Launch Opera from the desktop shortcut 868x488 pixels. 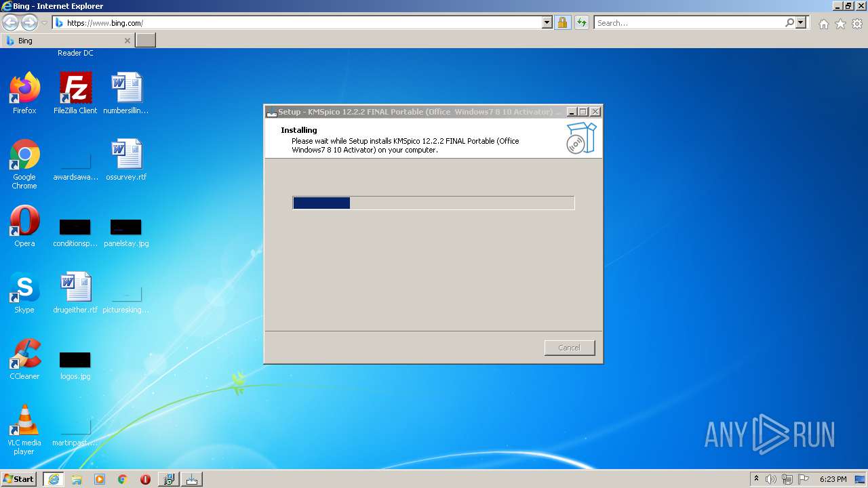24,227
